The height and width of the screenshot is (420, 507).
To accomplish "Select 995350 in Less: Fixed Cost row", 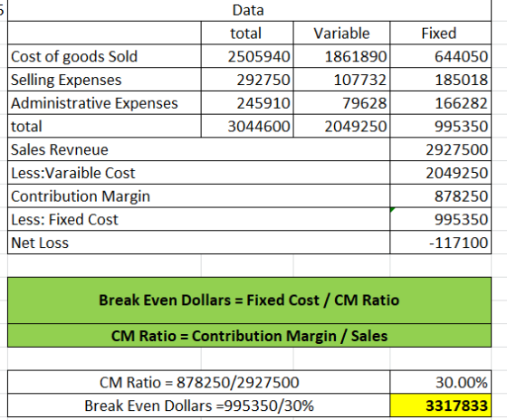I will click(x=440, y=219).
